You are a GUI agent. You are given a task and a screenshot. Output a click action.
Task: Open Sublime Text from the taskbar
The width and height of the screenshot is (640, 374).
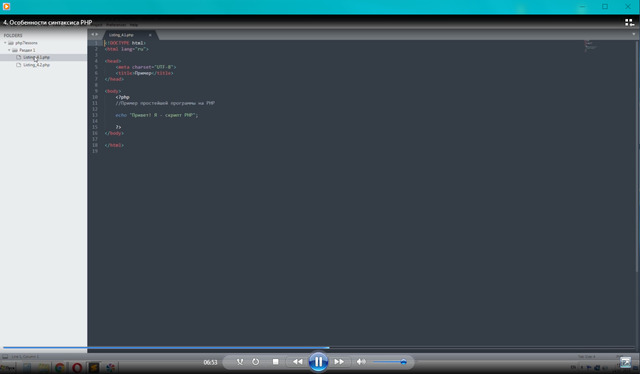click(x=94, y=368)
